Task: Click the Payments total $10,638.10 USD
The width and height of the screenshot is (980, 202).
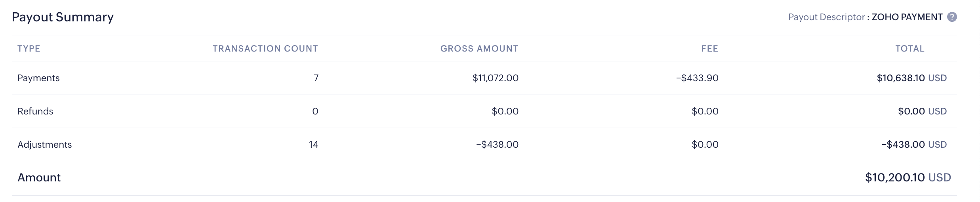Action: 911,78
